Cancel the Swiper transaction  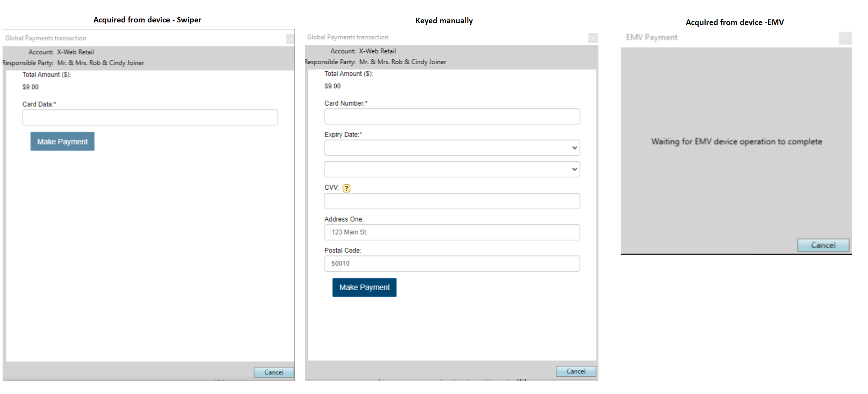coord(274,372)
